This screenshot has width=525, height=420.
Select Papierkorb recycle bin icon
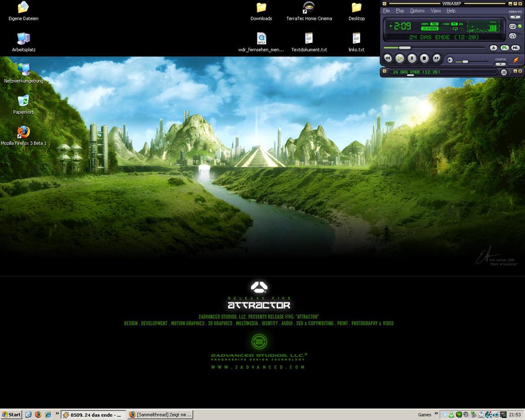pyautogui.click(x=24, y=105)
